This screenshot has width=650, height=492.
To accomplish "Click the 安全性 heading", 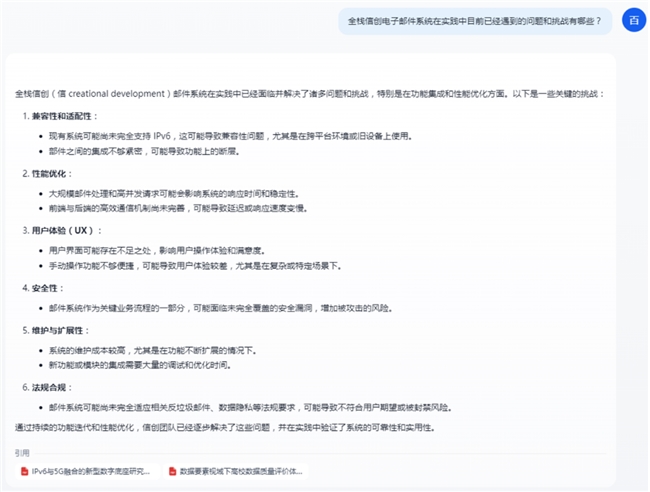I will [44, 288].
